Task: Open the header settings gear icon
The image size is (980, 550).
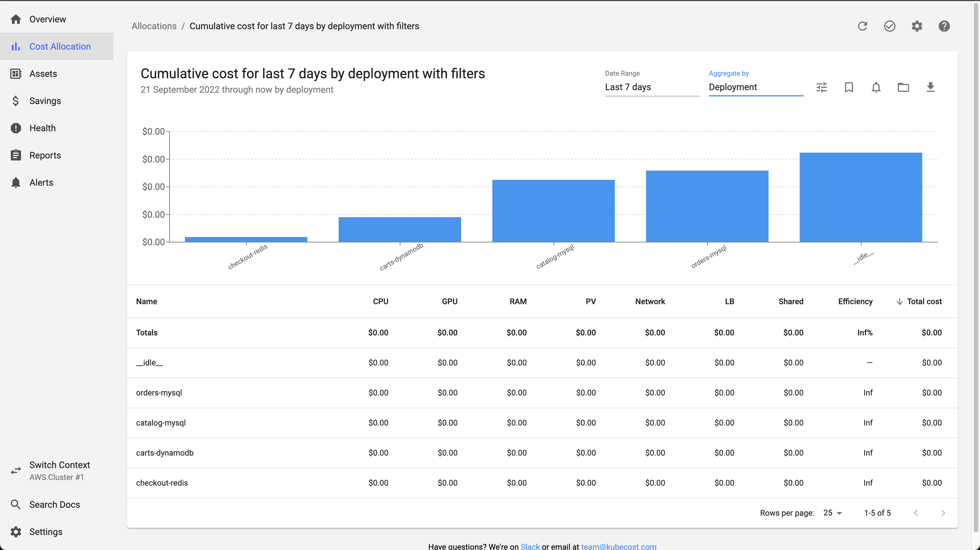Action: coord(917,26)
